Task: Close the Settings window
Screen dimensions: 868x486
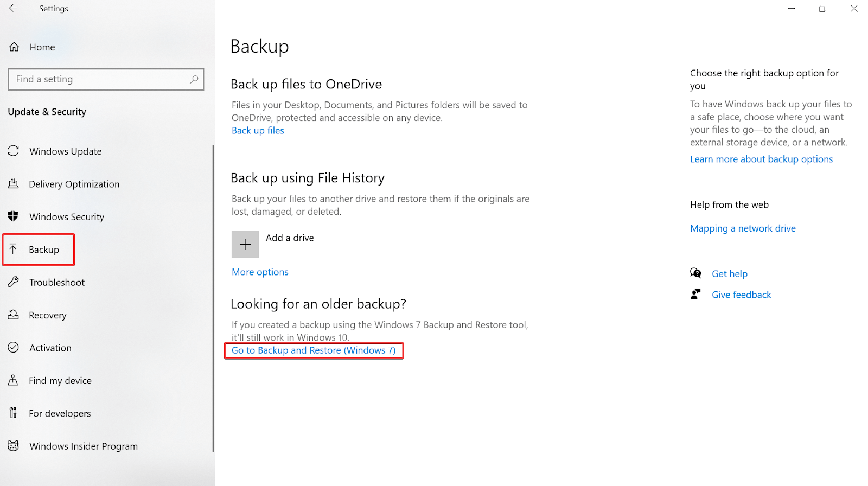Action: point(854,8)
